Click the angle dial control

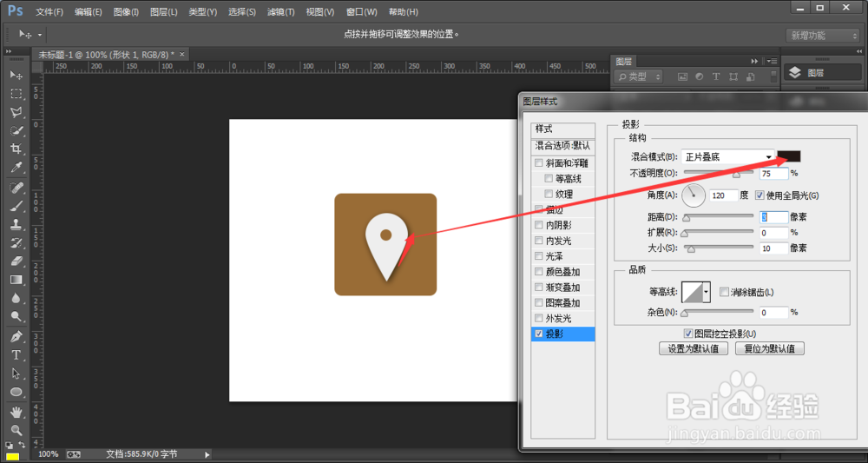pos(694,195)
